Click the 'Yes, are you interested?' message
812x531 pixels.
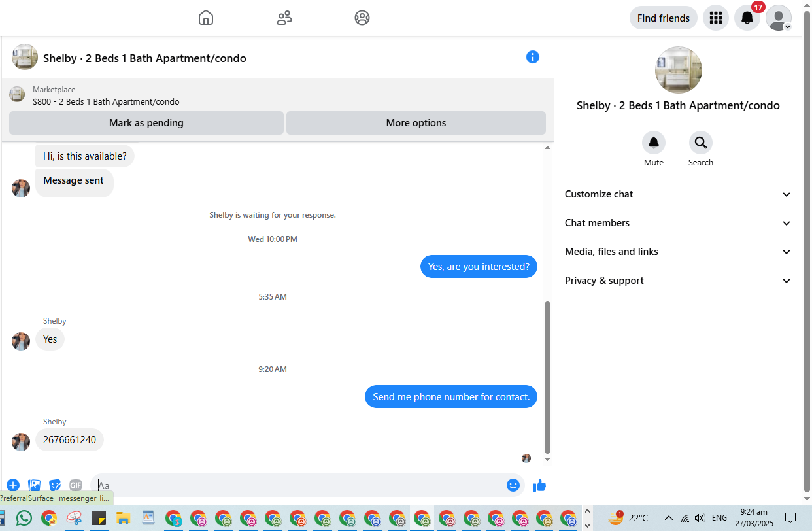click(479, 267)
